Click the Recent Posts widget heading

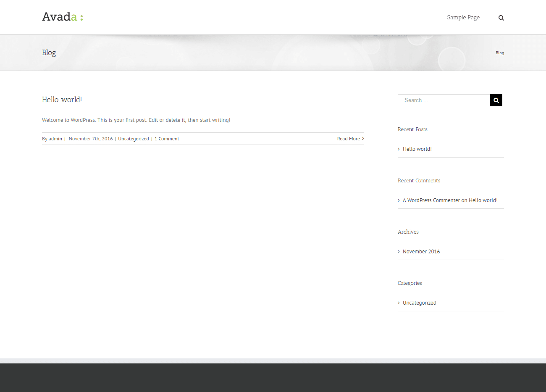pyautogui.click(x=412, y=129)
